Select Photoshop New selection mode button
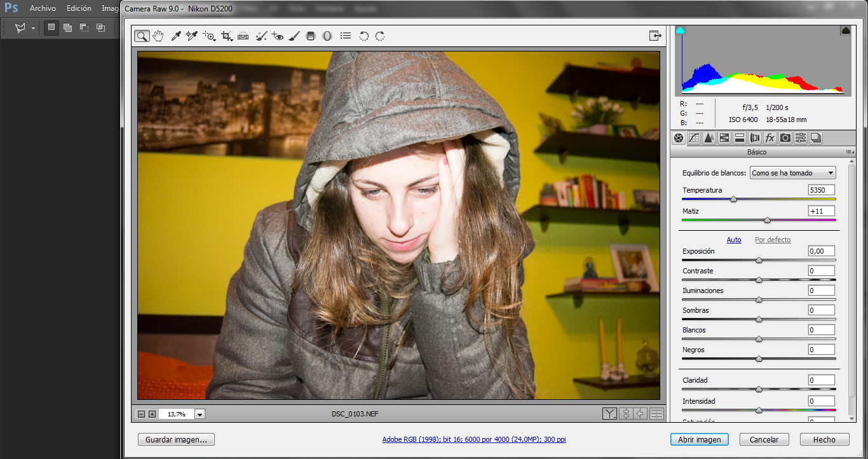Screen dimensions: 868x459 click(x=51, y=27)
